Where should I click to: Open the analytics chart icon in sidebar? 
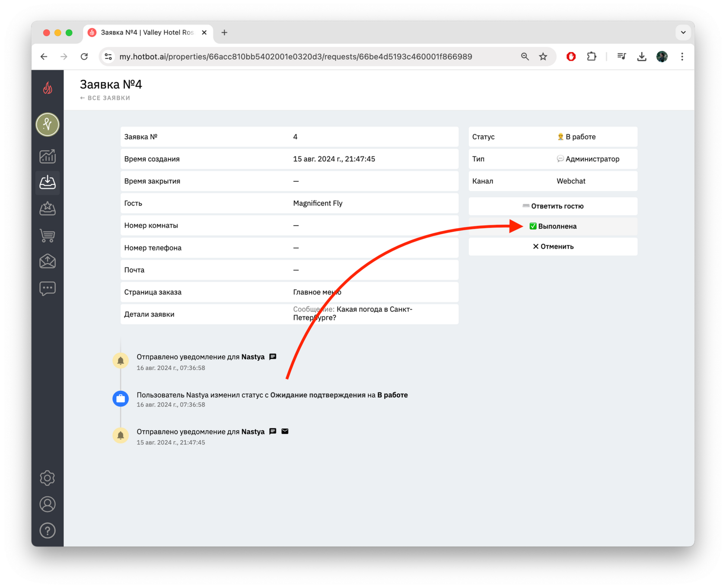(48, 156)
